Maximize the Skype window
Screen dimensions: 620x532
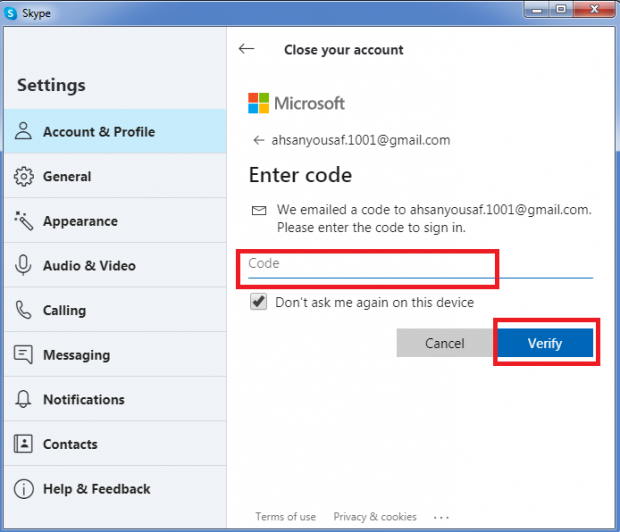pos(561,9)
